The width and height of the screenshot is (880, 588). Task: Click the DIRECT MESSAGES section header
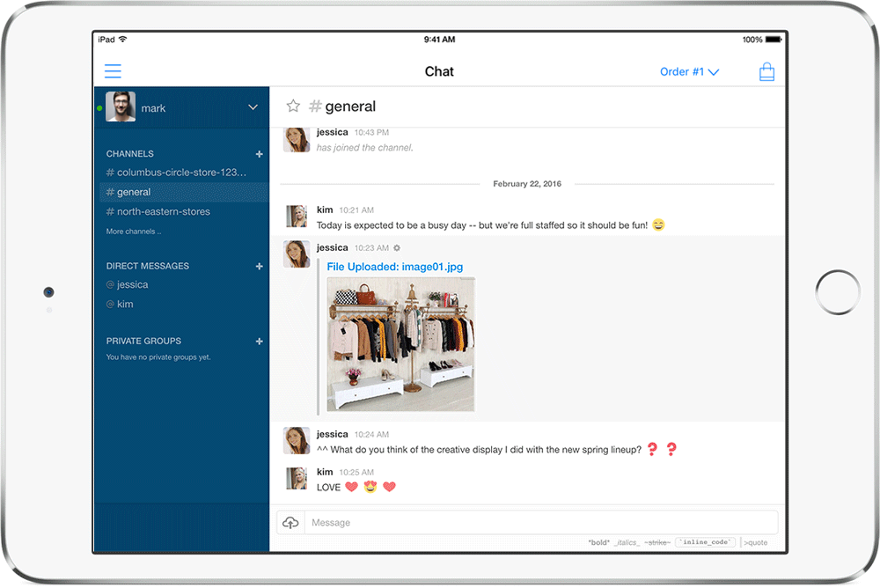(148, 266)
